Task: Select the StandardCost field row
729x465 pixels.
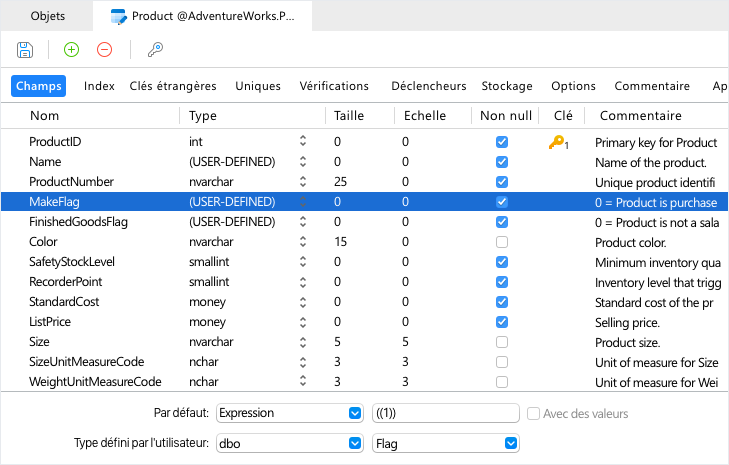Action: pos(364,302)
